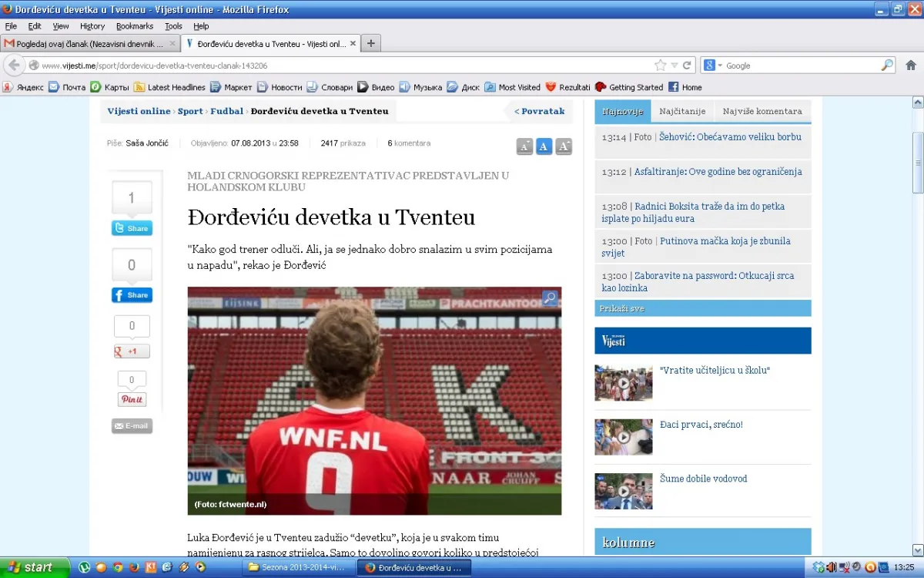Enlarge photo using magnifier icon on image

550,297
